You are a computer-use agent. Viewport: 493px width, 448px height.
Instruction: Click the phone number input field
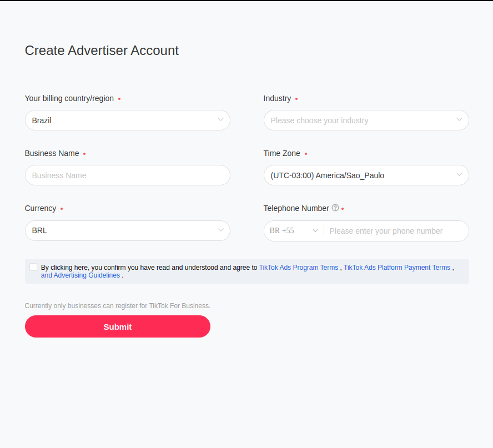click(394, 231)
